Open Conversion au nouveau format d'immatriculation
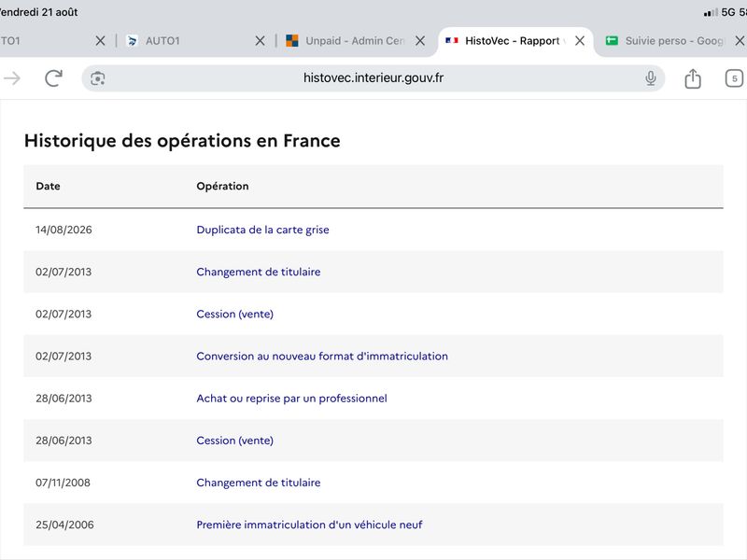Viewport: 747px width, 560px height. tap(322, 357)
